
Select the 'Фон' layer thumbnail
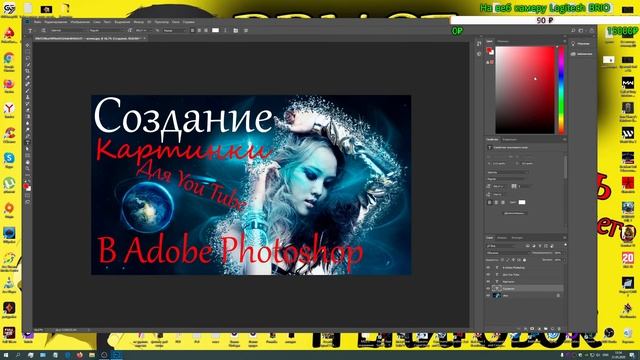click(497, 296)
